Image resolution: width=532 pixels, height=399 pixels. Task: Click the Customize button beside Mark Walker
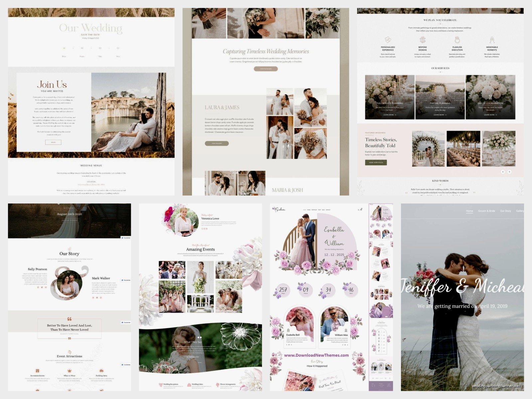point(126,280)
